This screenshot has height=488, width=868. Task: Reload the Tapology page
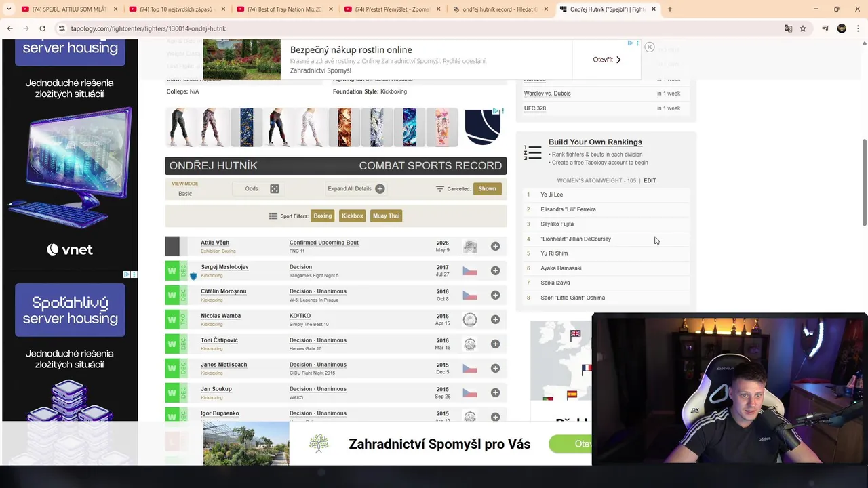(42, 28)
